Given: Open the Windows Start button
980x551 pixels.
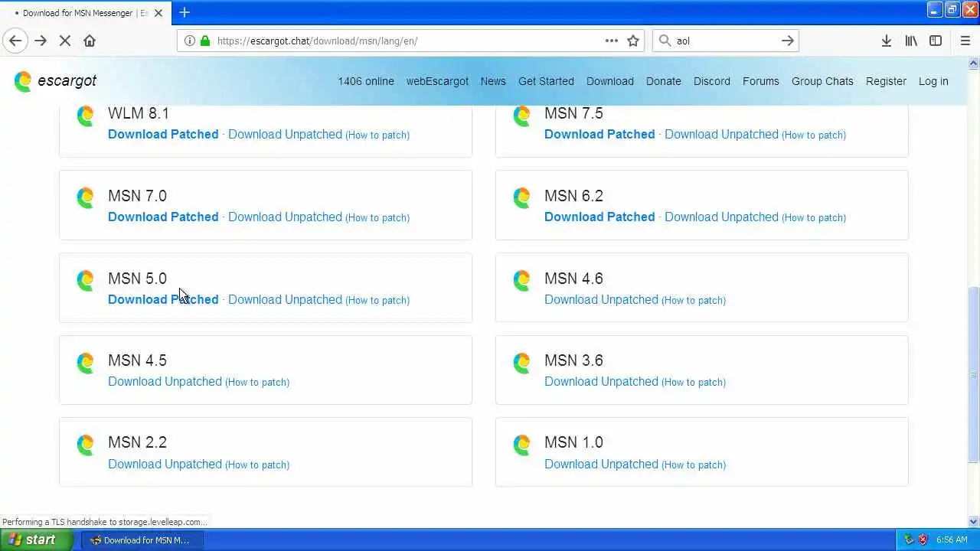Looking at the screenshot, I should pyautogui.click(x=37, y=540).
